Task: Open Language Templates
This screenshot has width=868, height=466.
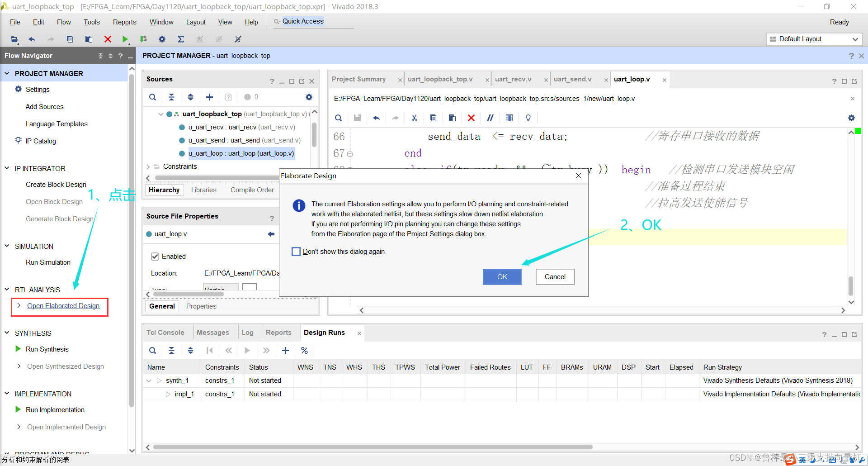Action: 57,124
